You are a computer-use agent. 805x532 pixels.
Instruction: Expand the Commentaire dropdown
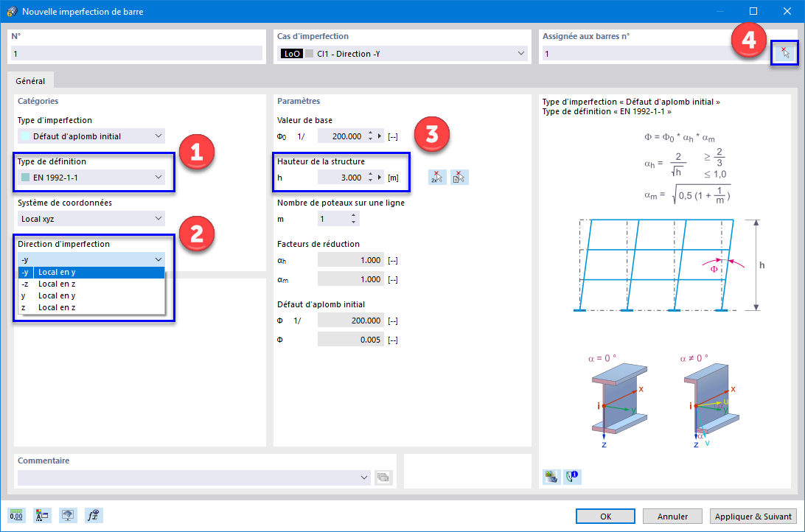364,477
